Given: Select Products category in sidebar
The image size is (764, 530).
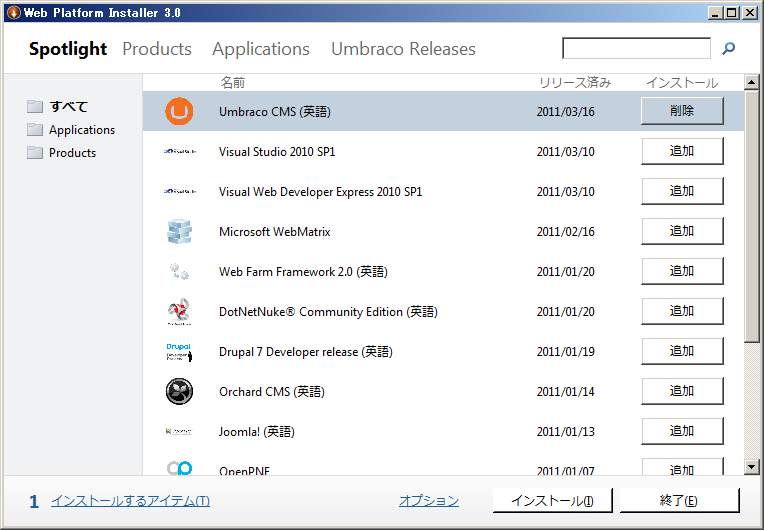Looking at the screenshot, I should [x=73, y=153].
